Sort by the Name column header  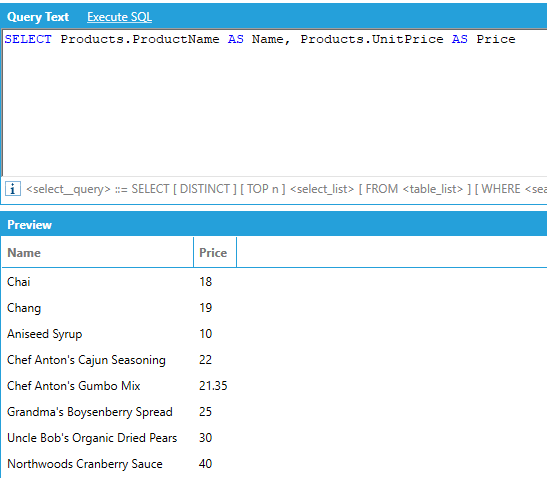(x=97, y=253)
